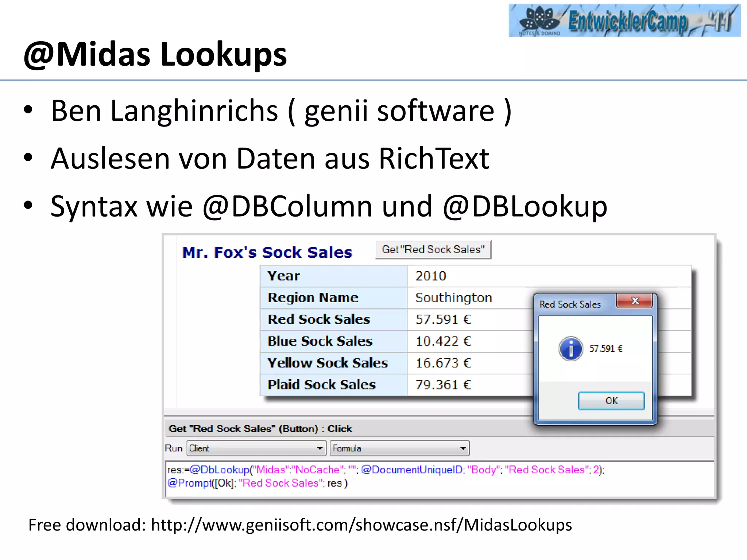Click the Ben Langhinrichs bullet text
Image resolution: width=747 pixels, height=560 pixels.
pyautogui.click(x=281, y=111)
